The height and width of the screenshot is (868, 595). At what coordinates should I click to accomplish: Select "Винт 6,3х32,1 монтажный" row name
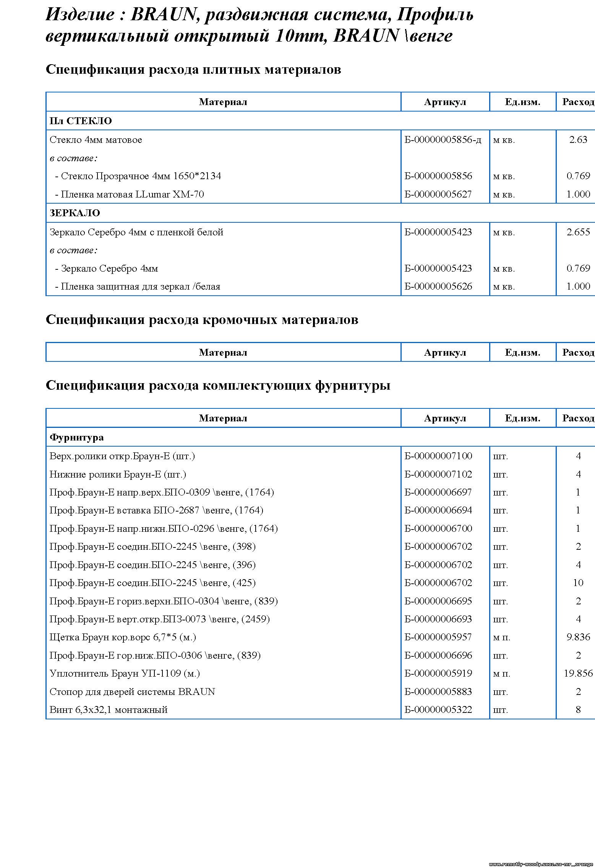[x=109, y=710]
